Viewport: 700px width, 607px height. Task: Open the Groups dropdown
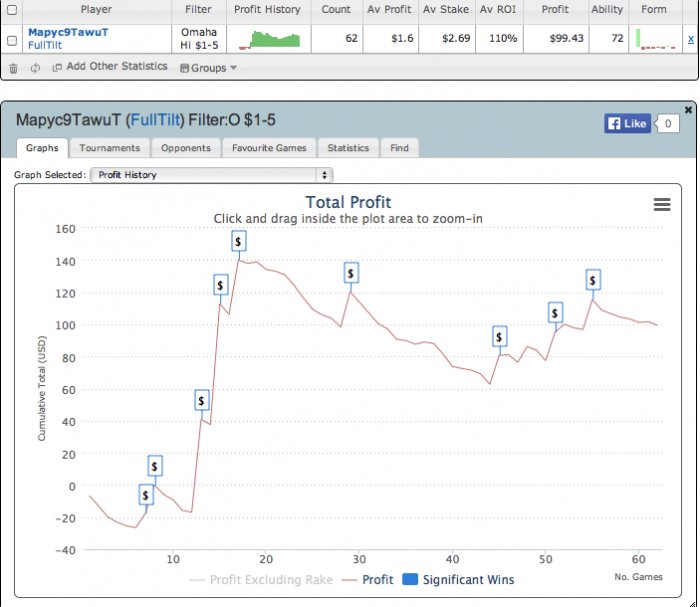click(208, 68)
